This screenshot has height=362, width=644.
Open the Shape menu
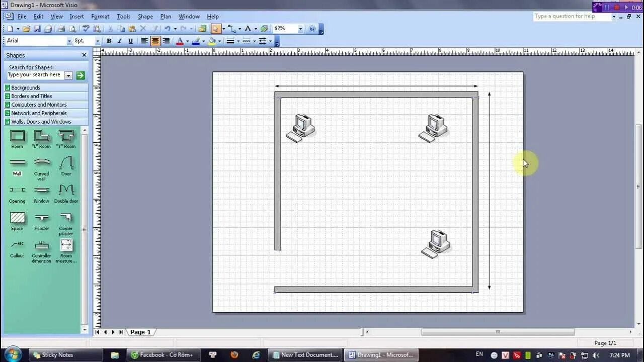click(x=145, y=16)
